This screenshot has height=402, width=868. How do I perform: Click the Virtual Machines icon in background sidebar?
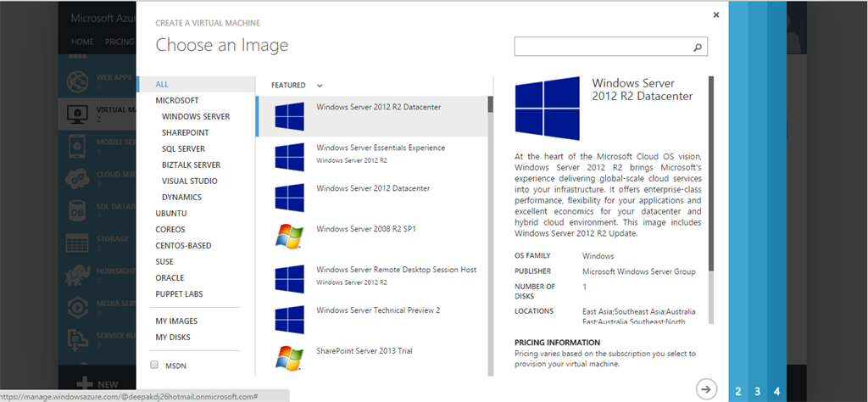click(77, 114)
